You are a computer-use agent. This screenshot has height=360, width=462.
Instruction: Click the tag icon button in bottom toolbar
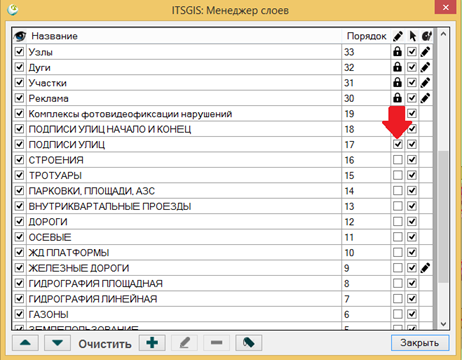coord(249,343)
